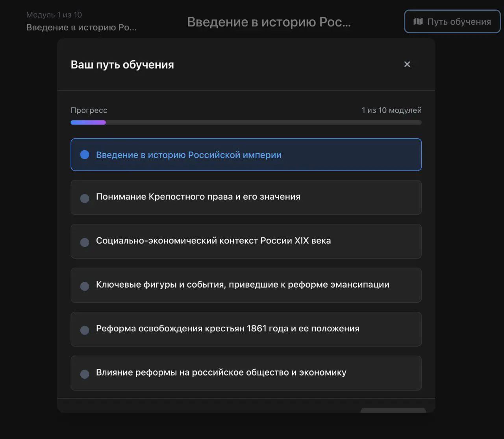Screen dimensions: 504x439
Task: Toggle the circle next to Влияние реформы module
Action: (85, 374)
